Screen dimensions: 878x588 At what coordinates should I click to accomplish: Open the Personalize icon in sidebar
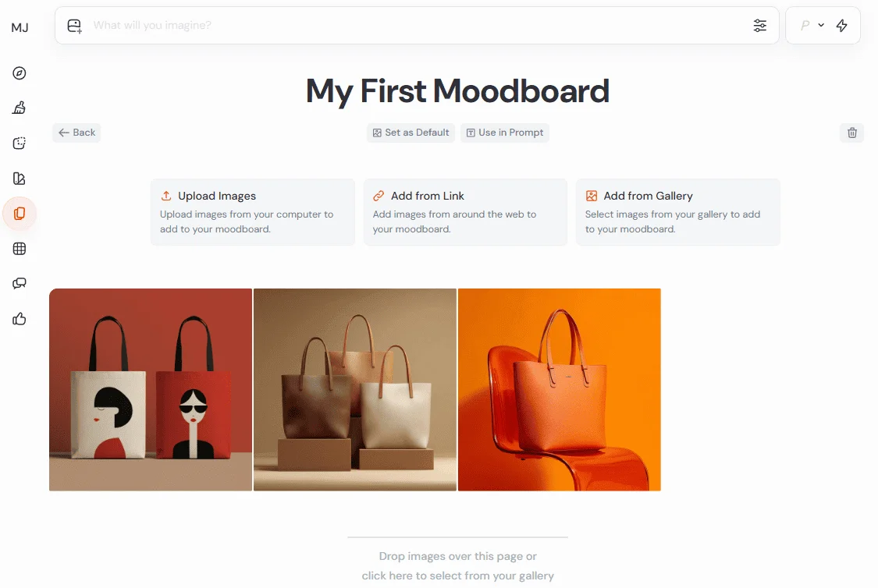20,179
